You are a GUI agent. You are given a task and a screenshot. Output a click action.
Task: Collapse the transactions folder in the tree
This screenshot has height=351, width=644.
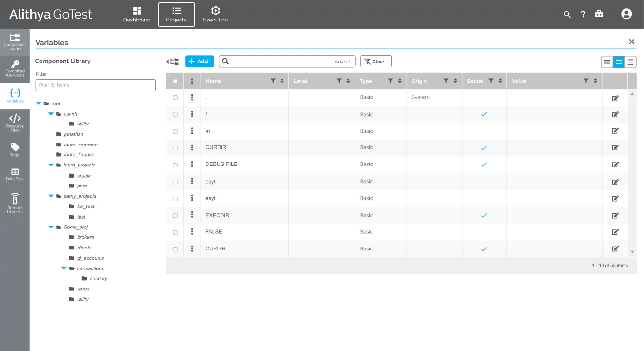tap(64, 268)
